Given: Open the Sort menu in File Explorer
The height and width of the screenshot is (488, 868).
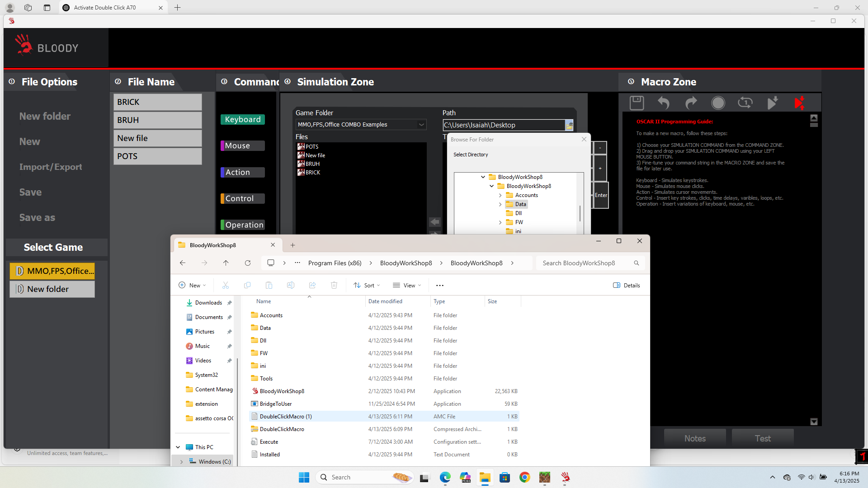Looking at the screenshot, I should 367,285.
